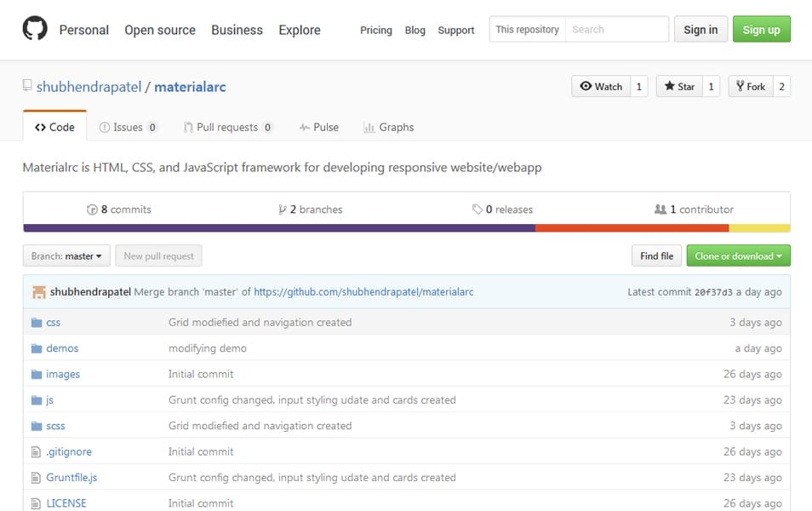View the 1 contributor

(694, 210)
